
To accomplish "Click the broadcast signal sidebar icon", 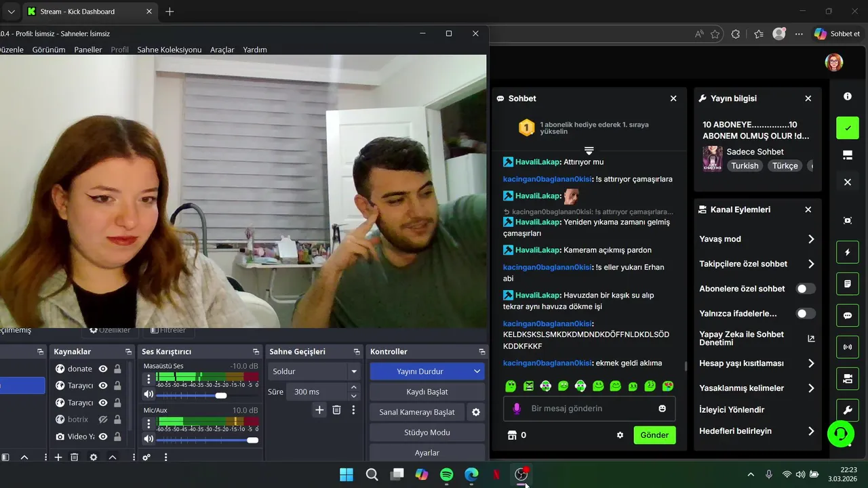I will pyautogui.click(x=848, y=347).
